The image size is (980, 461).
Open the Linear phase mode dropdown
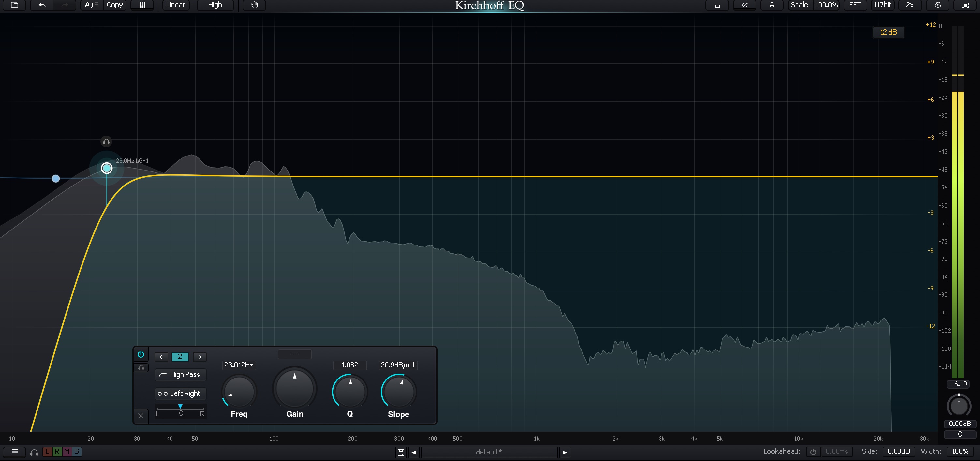click(x=175, y=5)
